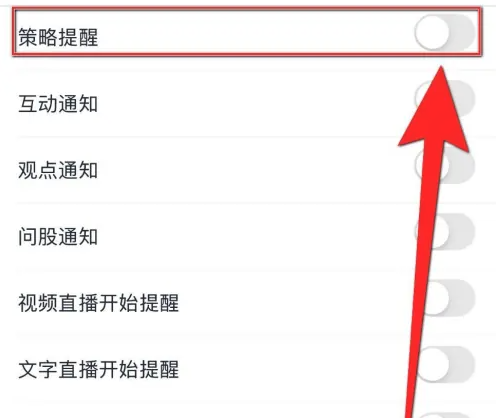Turn on the 观点通知 switch
This screenshot has height=418, width=501.
445,165
